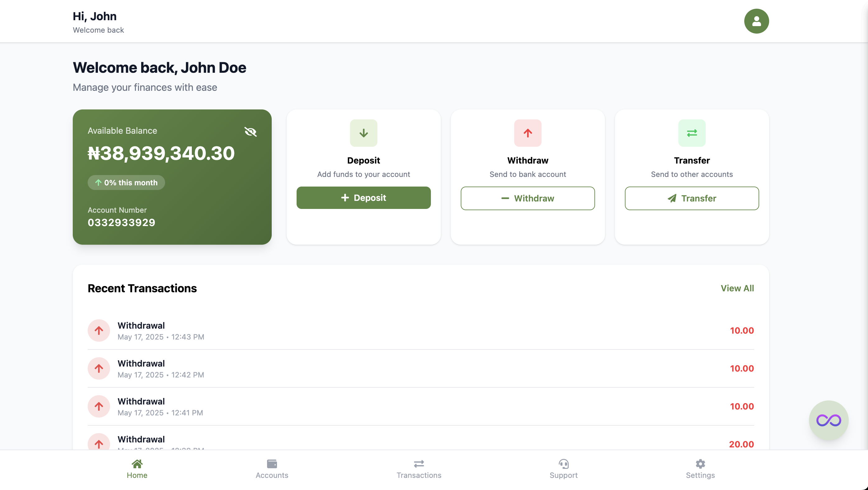Image resolution: width=868 pixels, height=490 pixels.
Task: Click the red Withdraw up-arrow icon
Action: [527, 133]
